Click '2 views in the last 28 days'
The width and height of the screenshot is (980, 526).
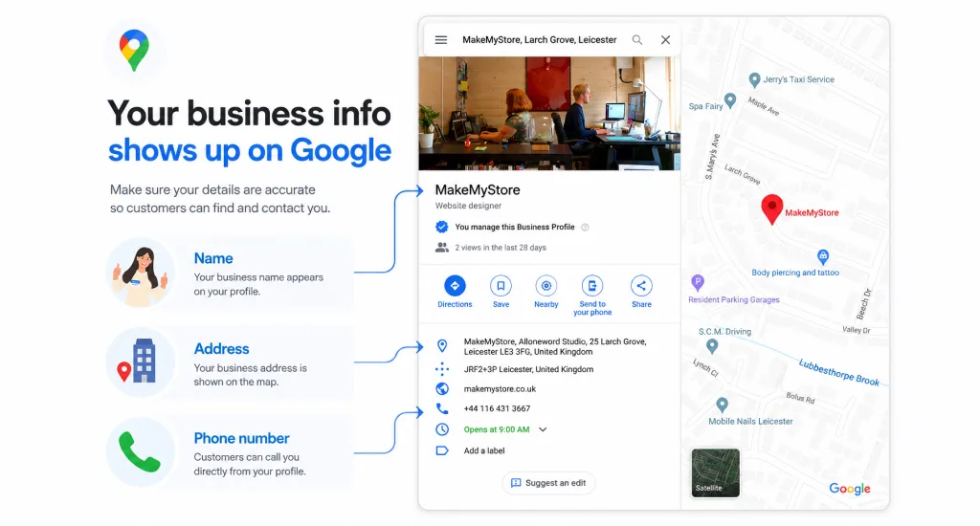click(500, 248)
